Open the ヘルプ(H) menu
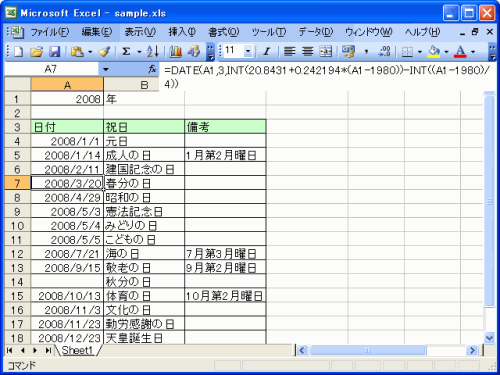Viewport: 500px width, 375px height. (x=423, y=32)
